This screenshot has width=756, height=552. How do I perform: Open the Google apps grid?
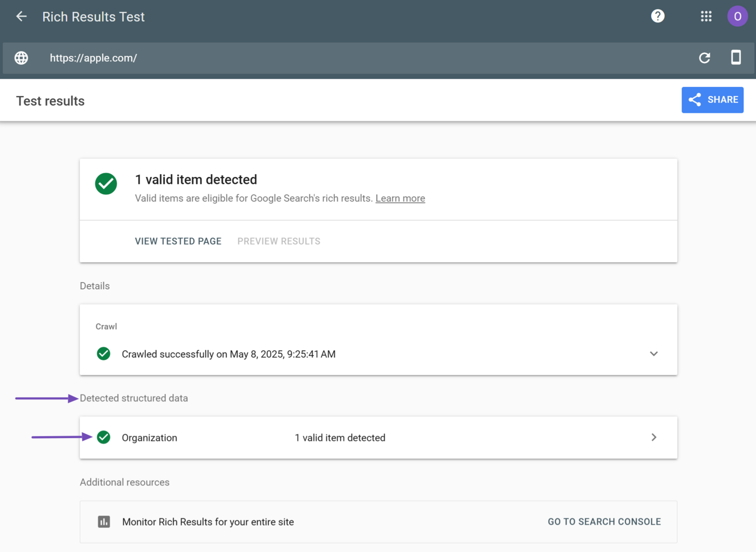[706, 17]
